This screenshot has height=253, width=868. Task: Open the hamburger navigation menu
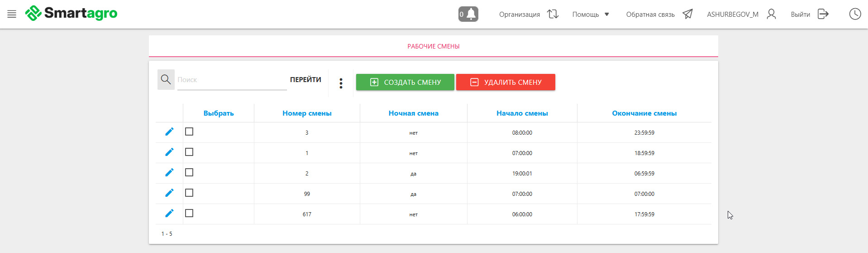click(12, 14)
